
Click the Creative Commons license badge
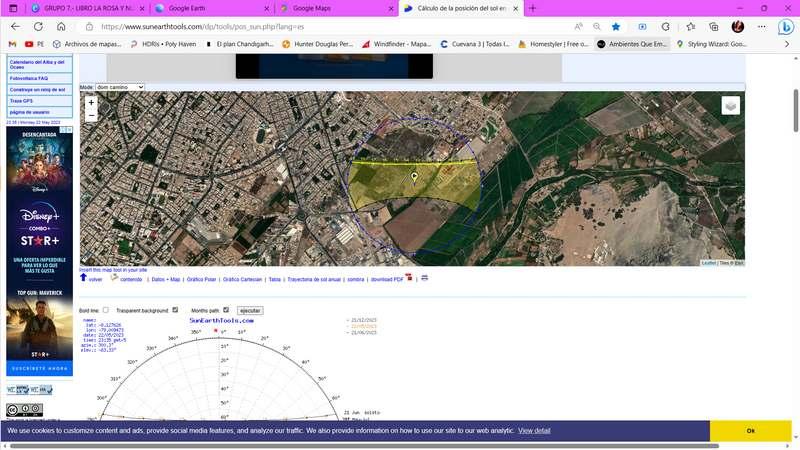tap(24, 410)
